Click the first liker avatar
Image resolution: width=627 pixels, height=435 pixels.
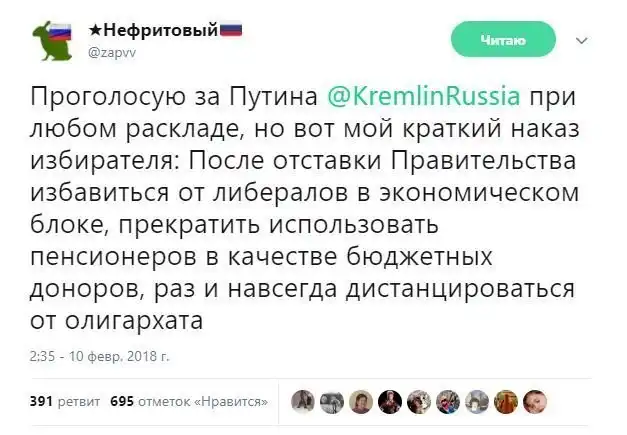click(x=301, y=402)
